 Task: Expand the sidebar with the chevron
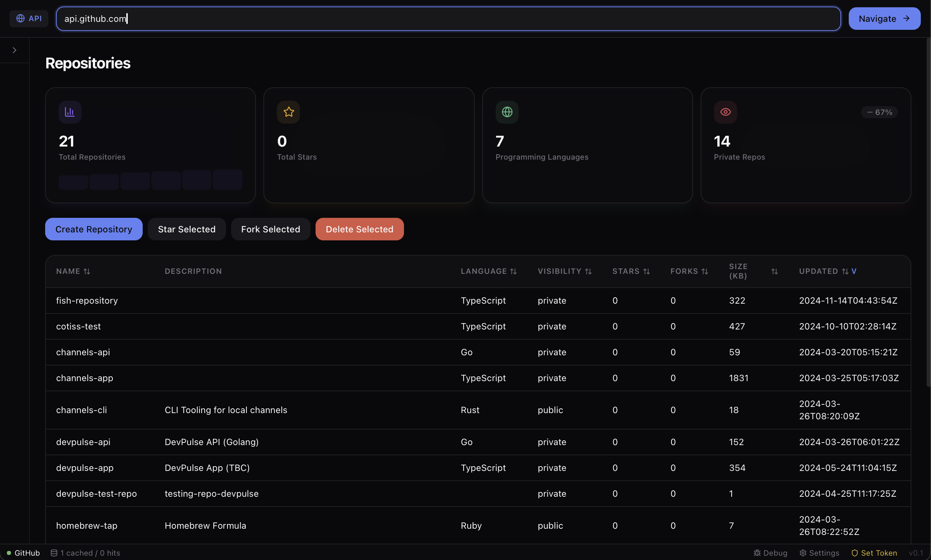click(14, 50)
